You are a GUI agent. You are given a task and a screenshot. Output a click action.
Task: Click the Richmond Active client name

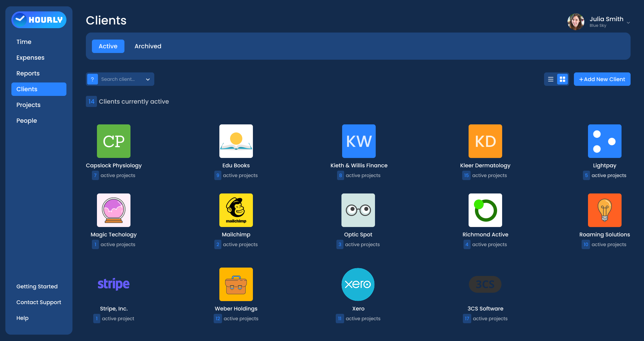click(485, 234)
